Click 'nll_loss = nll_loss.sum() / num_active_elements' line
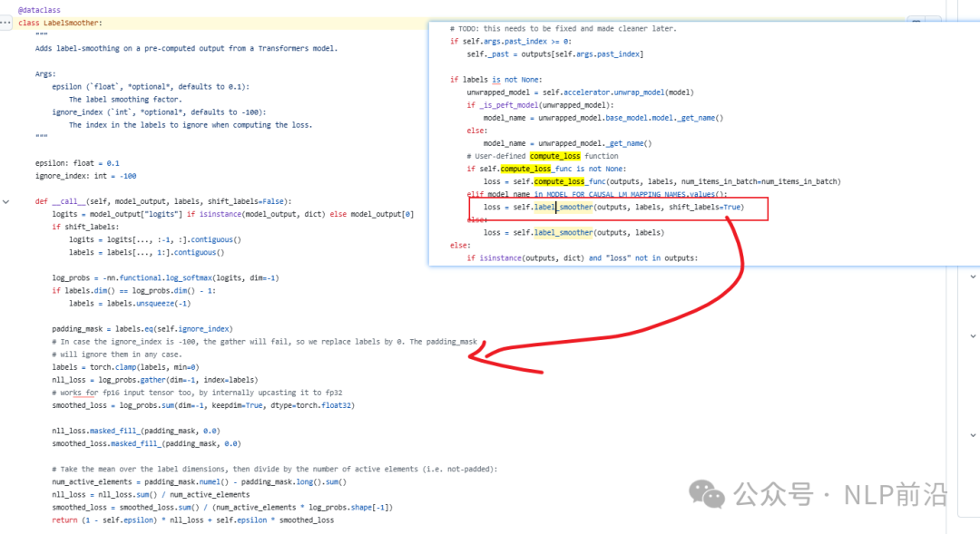The height and width of the screenshot is (534, 980). click(151, 495)
